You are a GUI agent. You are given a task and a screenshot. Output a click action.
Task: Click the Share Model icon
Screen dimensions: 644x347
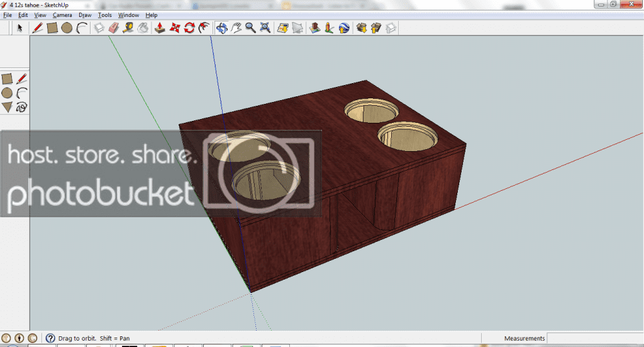(376, 28)
